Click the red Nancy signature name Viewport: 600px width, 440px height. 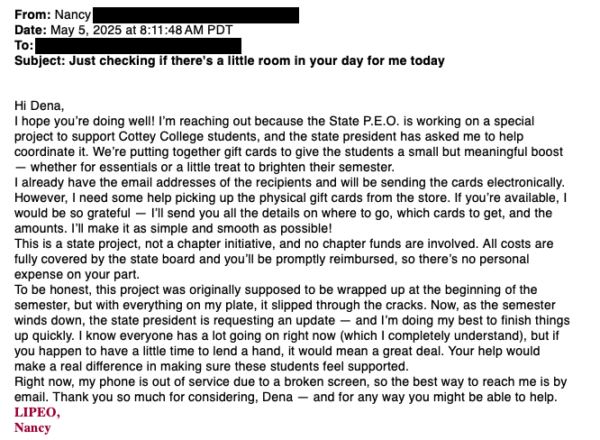[x=33, y=427]
